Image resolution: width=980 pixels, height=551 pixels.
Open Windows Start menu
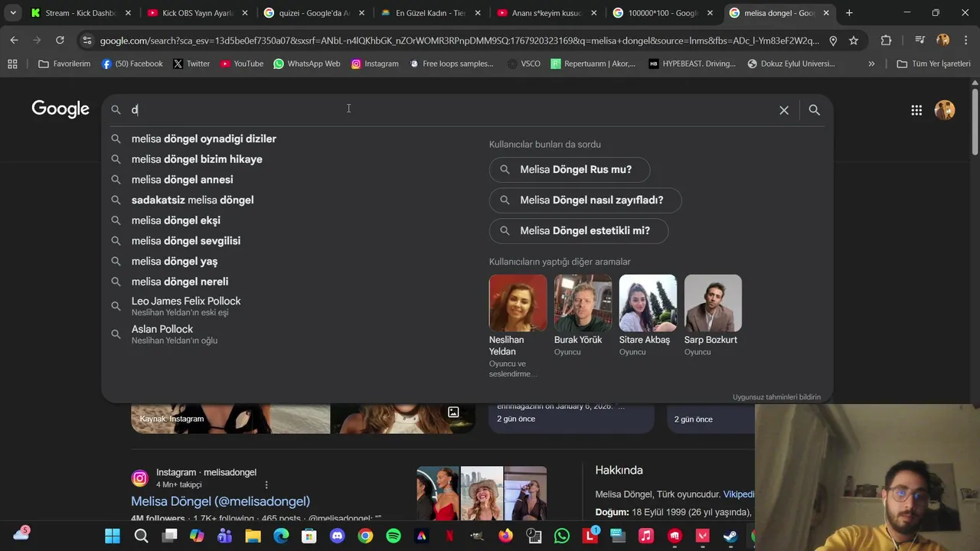113,536
